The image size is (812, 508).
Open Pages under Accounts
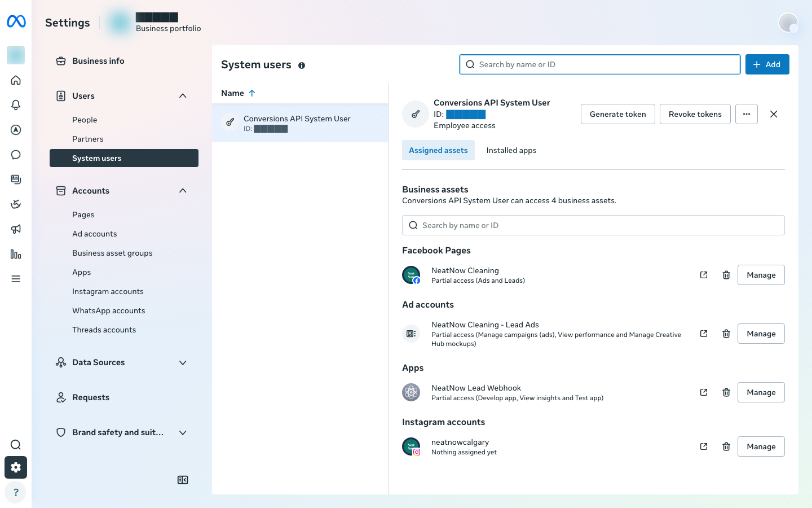tap(124, 214)
